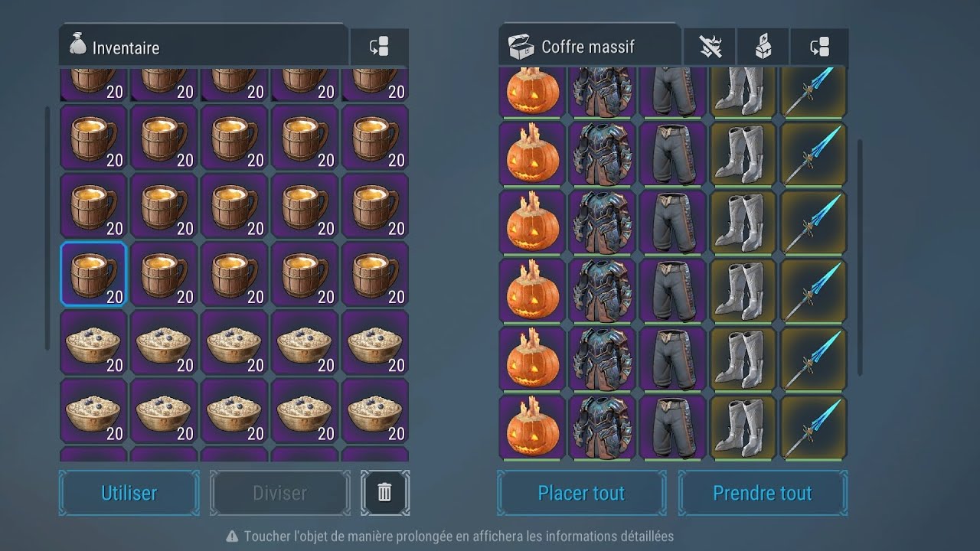Click the chest sort icon at far right
Image resolution: width=980 pixels, height=551 pixels.
pos(820,47)
